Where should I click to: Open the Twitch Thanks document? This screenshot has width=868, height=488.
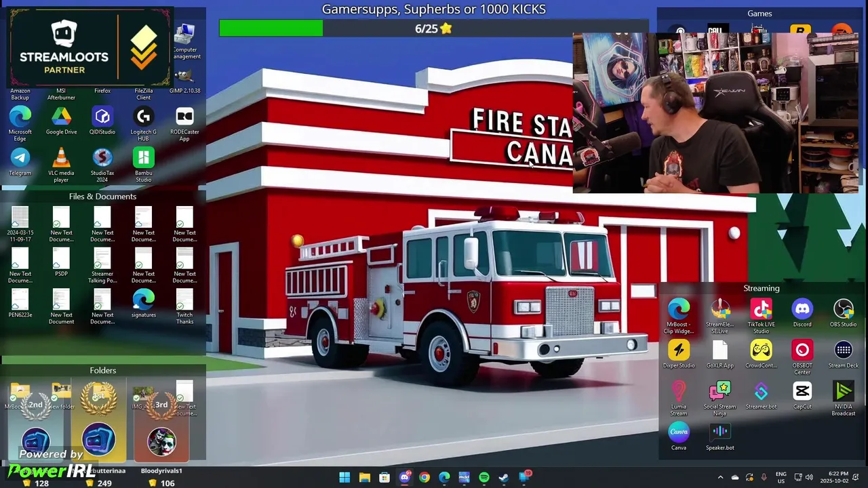point(184,307)
